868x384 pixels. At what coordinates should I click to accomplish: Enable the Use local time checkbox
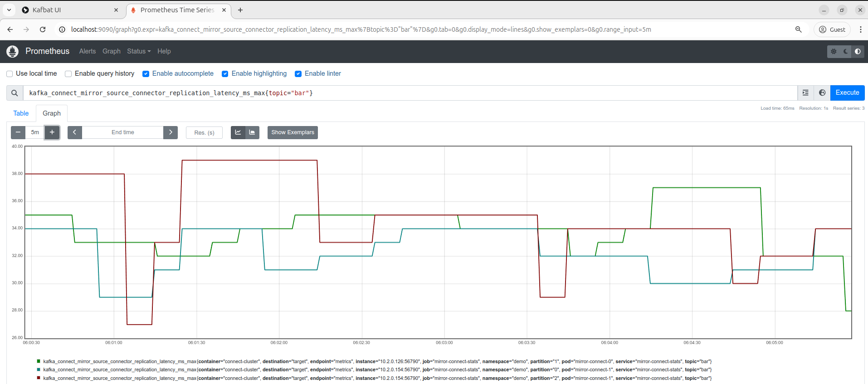[10, 74]
